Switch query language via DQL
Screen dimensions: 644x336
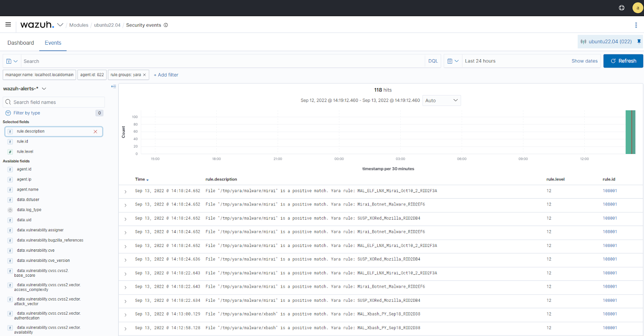click(433, 61)
